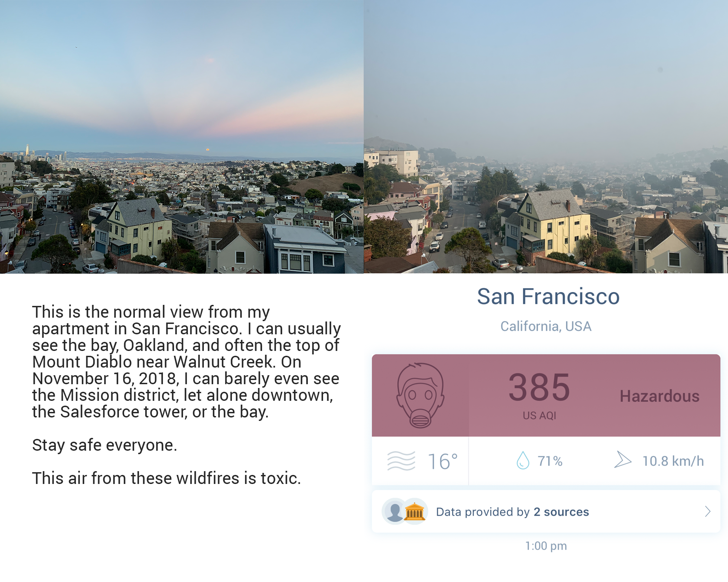The image size is (728, 582).
Task: Open the data sources chevron arrow
Action: pos(708,511)
